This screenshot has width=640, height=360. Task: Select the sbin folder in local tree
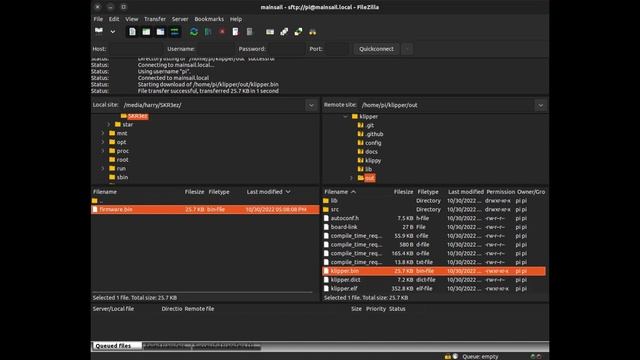click(122, 177)
